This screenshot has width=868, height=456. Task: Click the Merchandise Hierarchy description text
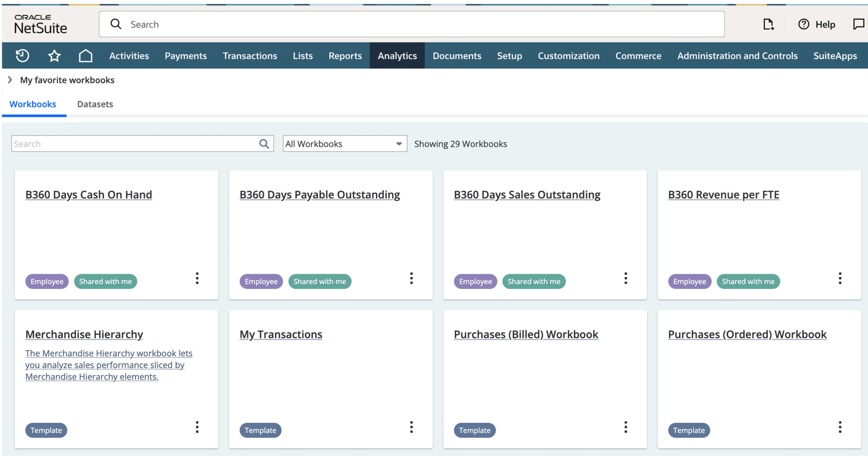[109, 365]
